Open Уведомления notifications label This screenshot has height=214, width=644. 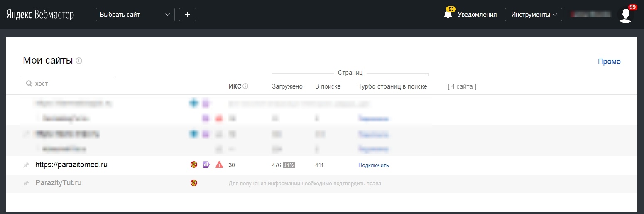pos(477,15)
